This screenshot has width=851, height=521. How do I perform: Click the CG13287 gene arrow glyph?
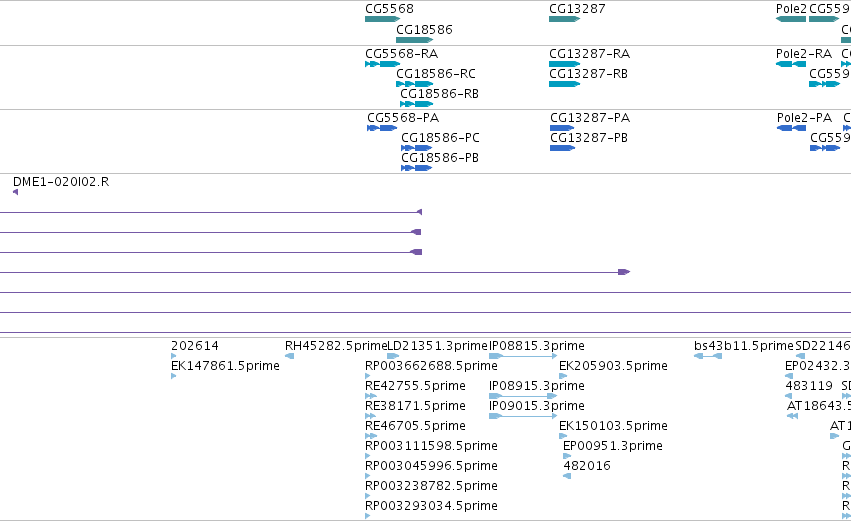point(564,19)
